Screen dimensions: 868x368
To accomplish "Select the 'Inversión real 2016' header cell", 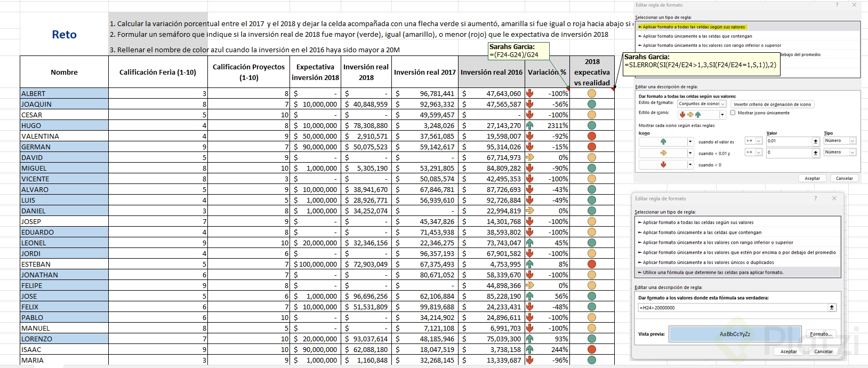I will click(492, 72).
